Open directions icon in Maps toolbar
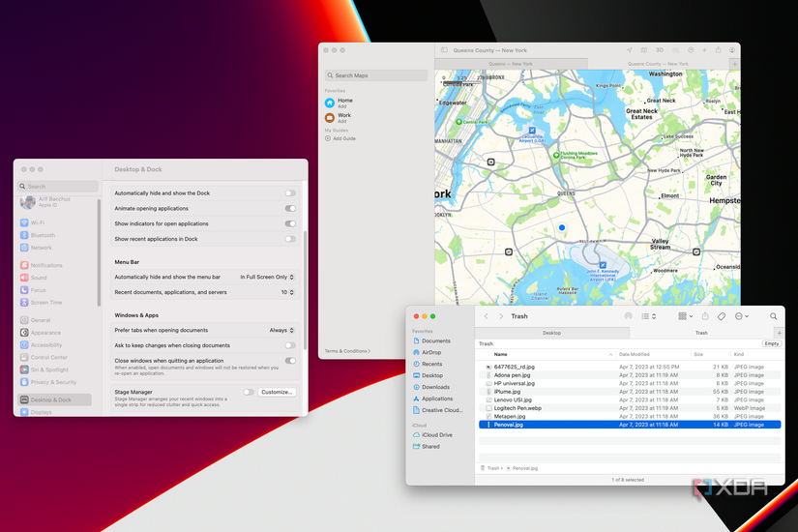 coord(691,50)
